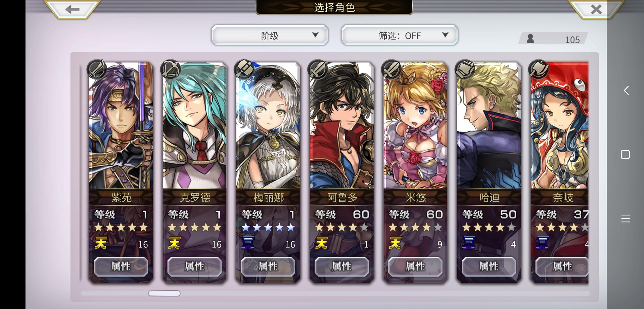Close the character selection screen

[x=596, y=9]
